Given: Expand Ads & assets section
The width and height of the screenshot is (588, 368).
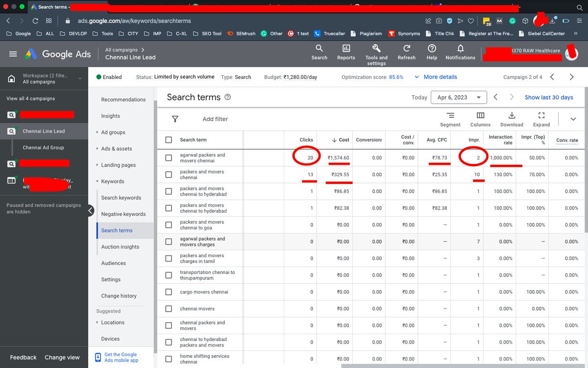Looking at the screenshot, I should tap(98, 149).
